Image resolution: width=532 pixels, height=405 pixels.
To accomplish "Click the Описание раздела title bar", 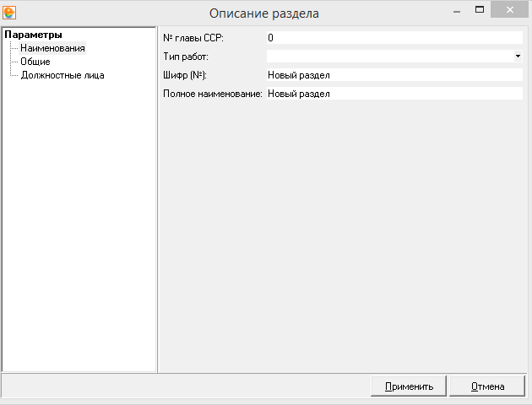I will 264,13.
